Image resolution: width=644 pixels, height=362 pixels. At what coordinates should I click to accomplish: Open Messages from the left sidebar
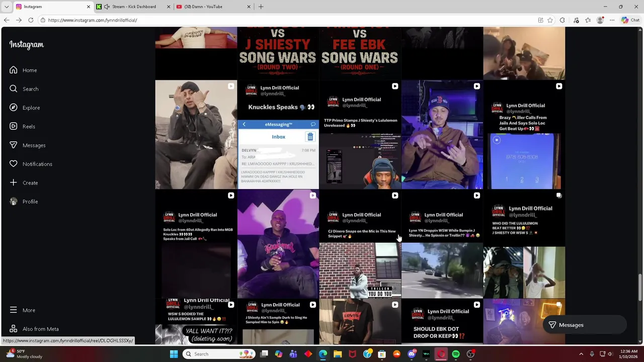27,145
